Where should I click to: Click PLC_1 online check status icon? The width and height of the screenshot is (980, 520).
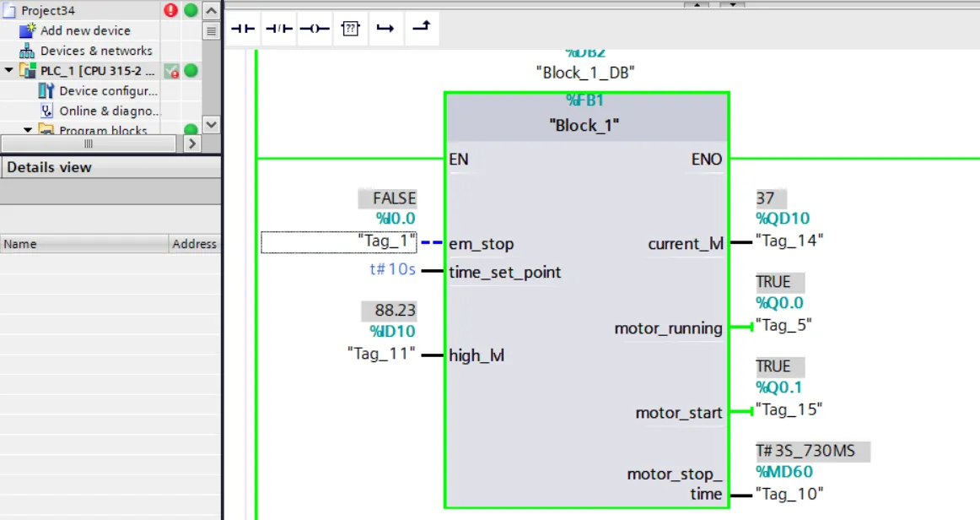(x=171, y=71)
